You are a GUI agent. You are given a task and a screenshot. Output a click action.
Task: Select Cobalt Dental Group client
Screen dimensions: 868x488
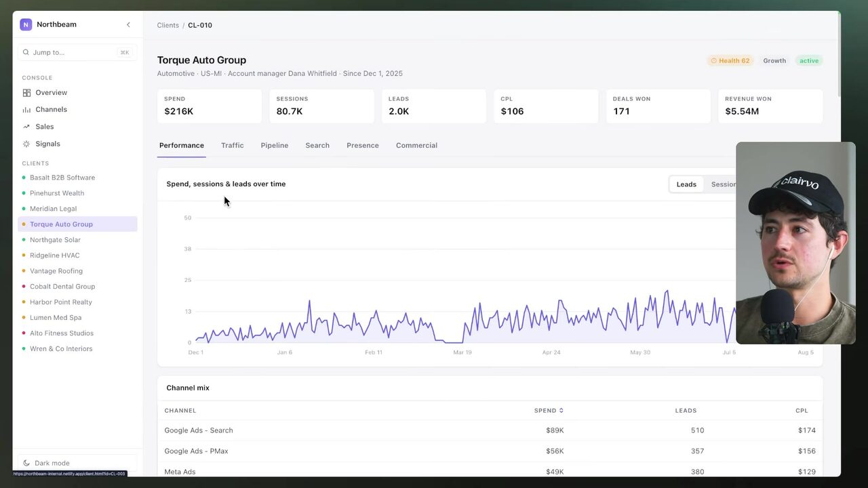tap(77, 287)
